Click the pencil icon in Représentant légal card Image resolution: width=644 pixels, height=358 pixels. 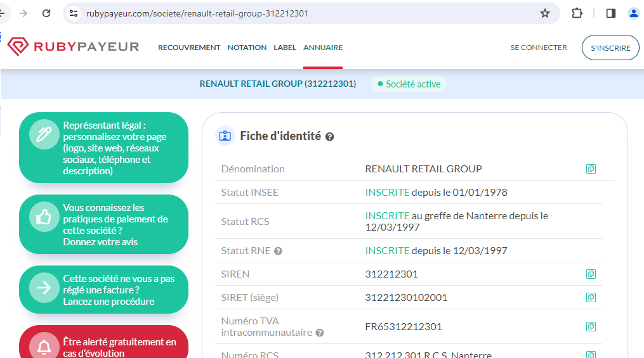(44, 134)
